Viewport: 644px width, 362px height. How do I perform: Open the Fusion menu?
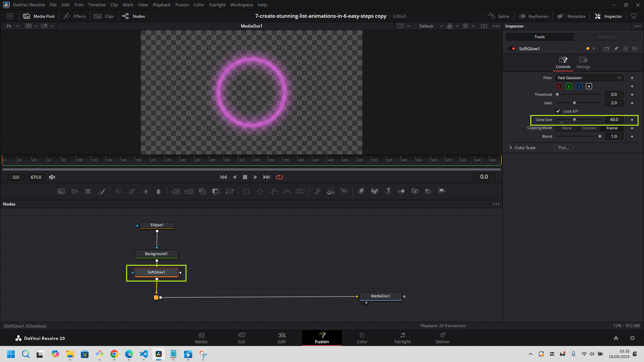(x=182, y=5)
